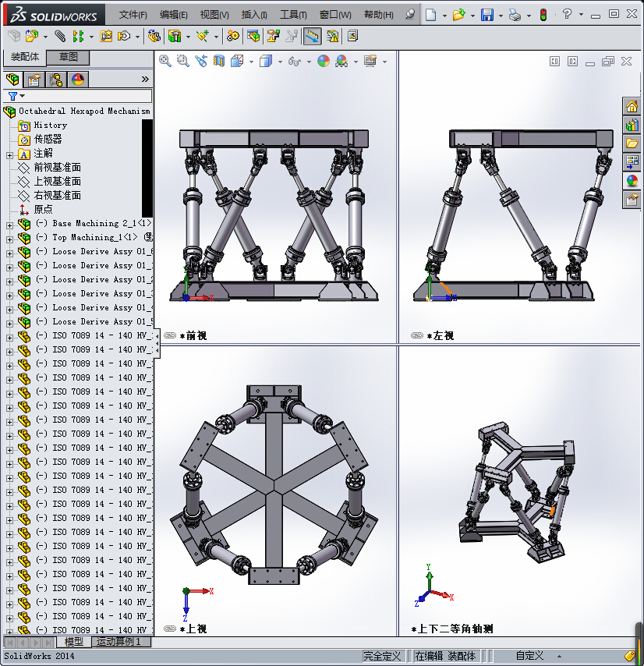
Task: Click the View Orientation icon
Action: (x=237, y=62)
